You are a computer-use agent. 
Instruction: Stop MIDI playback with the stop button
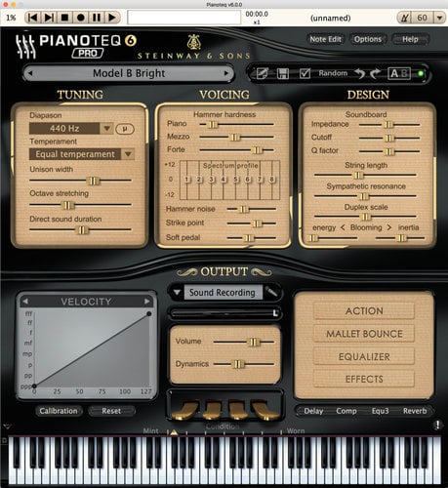[x=64, y=18]
